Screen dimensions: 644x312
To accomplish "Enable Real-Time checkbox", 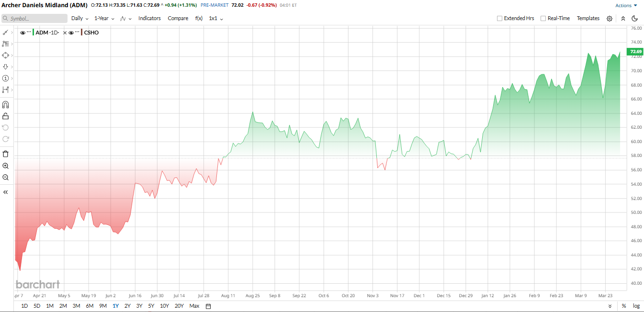I will pyautogui.click(x=543, y=18).
